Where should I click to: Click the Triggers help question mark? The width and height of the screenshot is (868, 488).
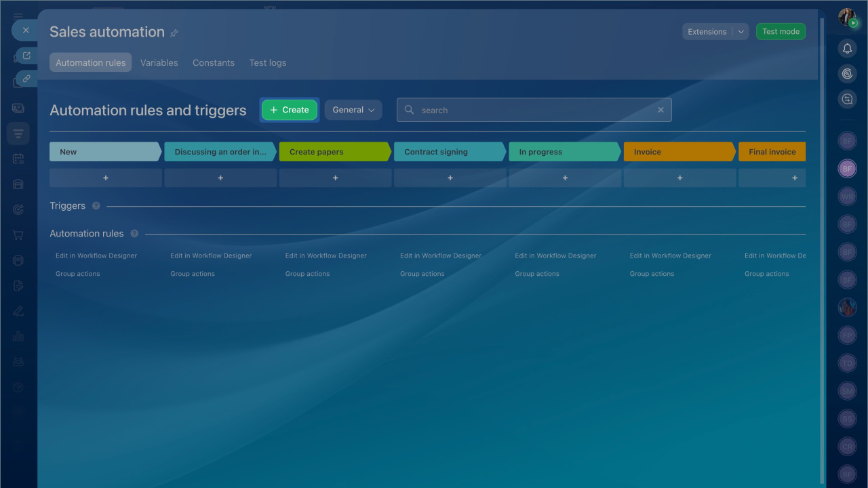pos(96,206)
